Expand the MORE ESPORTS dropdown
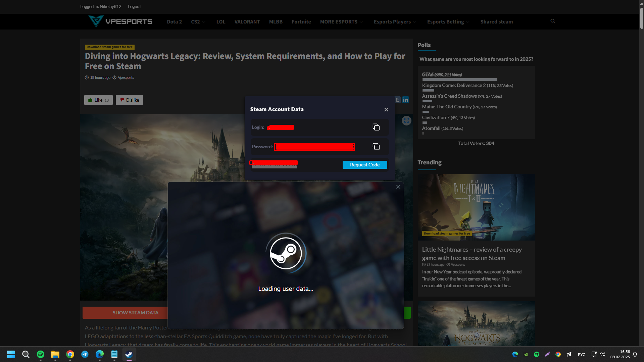 coord(341,22)
